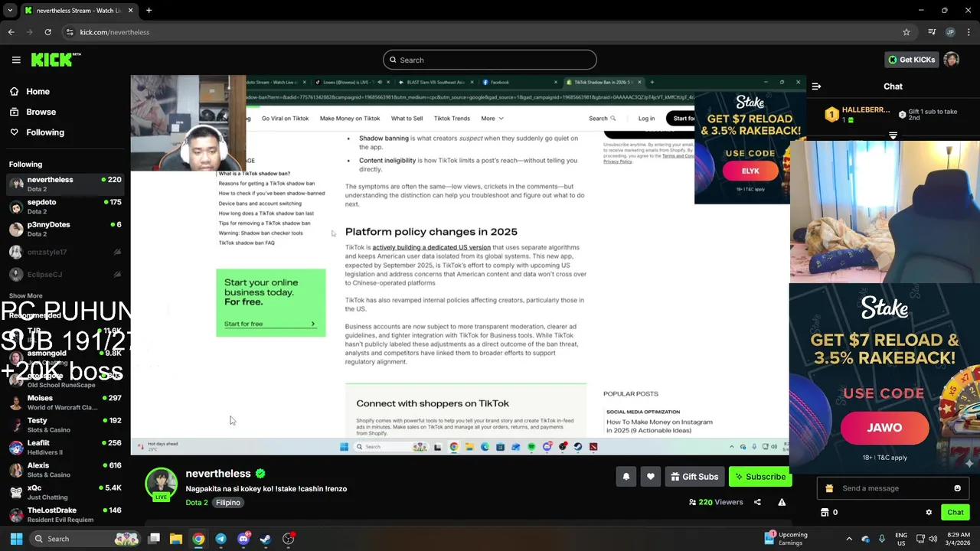
Task: Open volume control in system tray
Action: [x=933, y=539]
